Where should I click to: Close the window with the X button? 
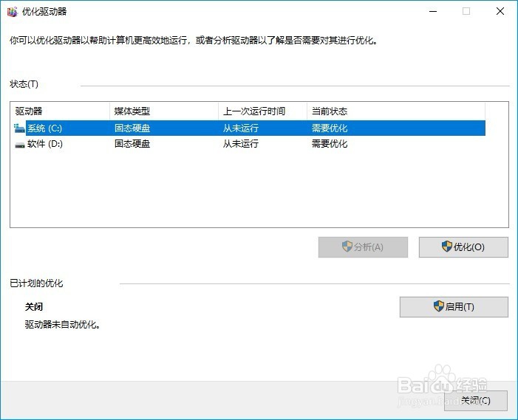[x=500, y=12]
